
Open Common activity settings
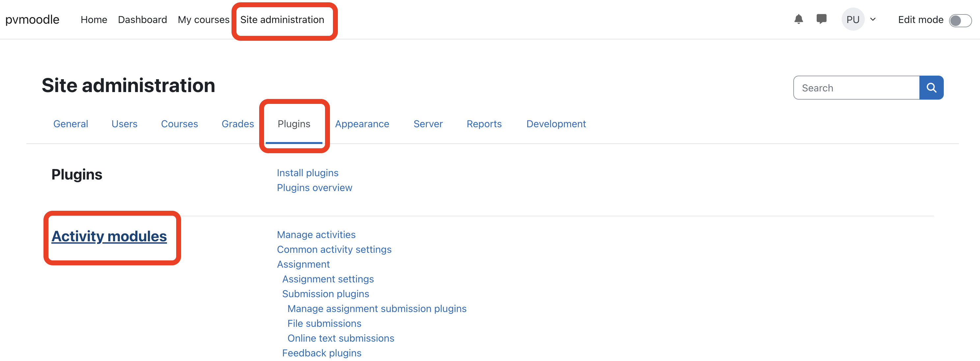point(334,249)
